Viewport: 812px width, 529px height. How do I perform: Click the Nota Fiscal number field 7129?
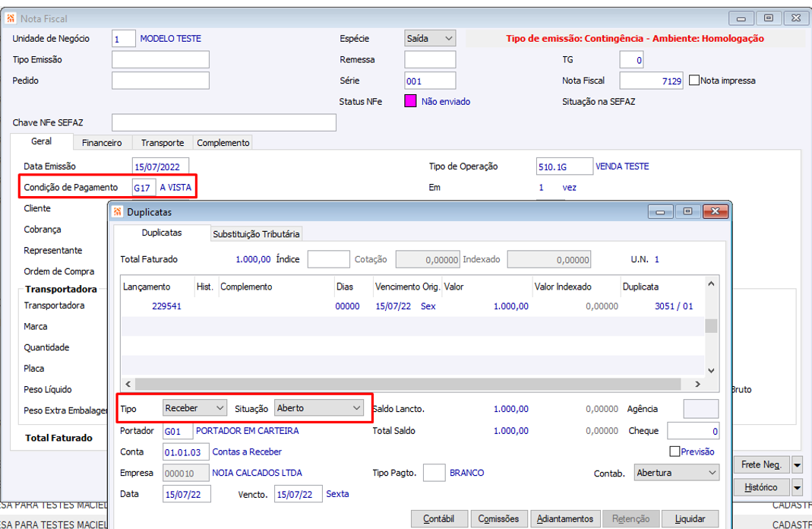point(652,81)
